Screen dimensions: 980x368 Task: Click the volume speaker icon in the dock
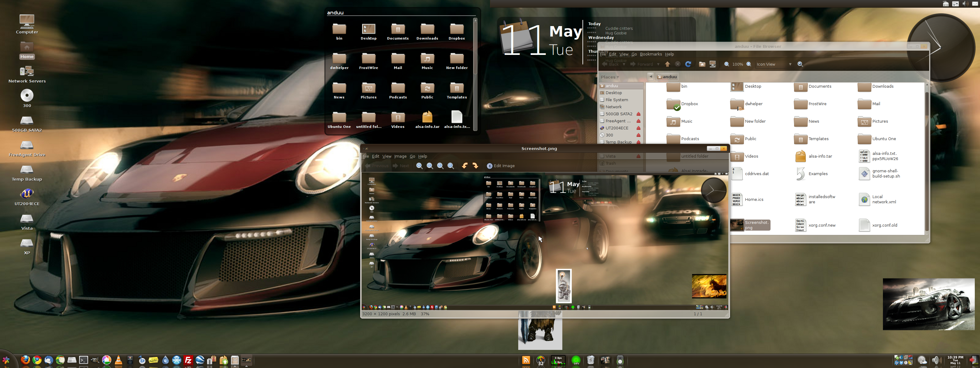(x=937, y=360)
